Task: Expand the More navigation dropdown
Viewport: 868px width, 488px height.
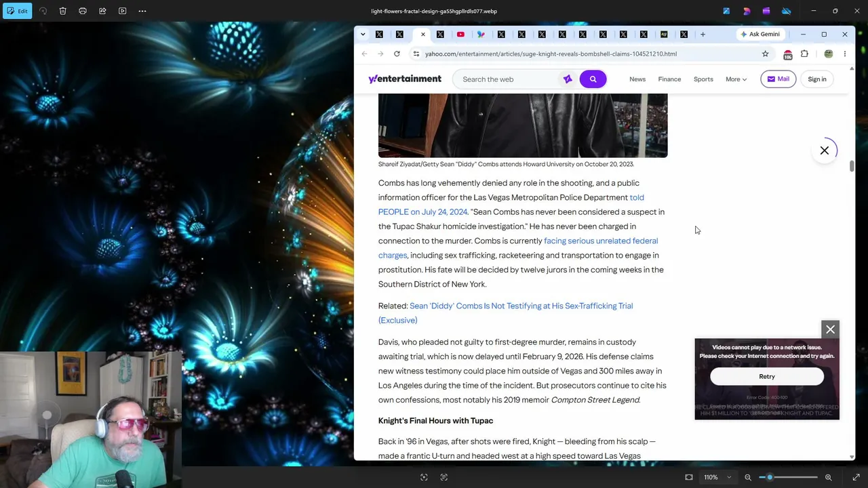Action: click(736, 79)
